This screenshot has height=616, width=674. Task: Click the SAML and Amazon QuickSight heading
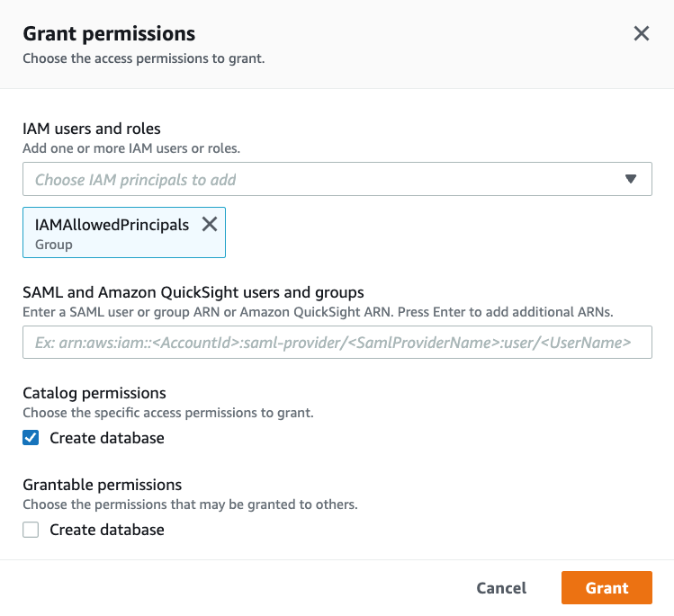coord(193,291)
